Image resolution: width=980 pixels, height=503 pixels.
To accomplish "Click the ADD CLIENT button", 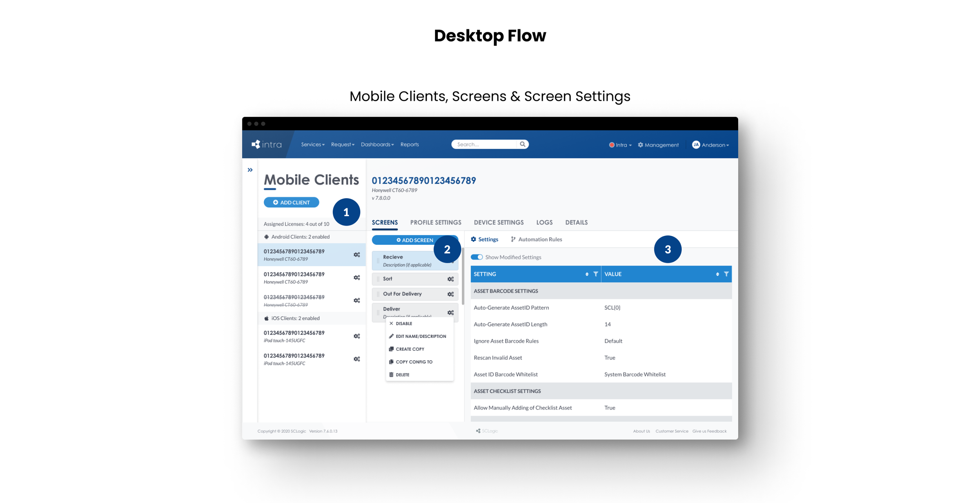I will pos(291,202).
